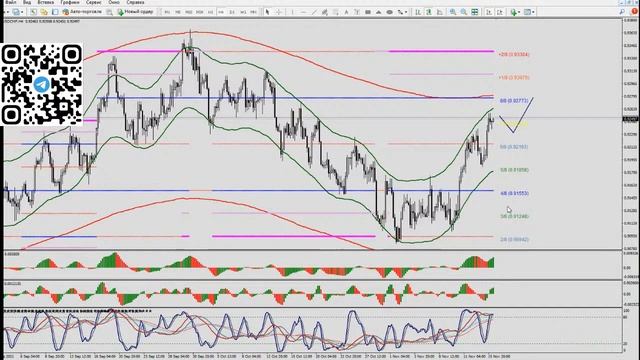
Task: Expand the arrows tool dropdown
Action: 406,12
